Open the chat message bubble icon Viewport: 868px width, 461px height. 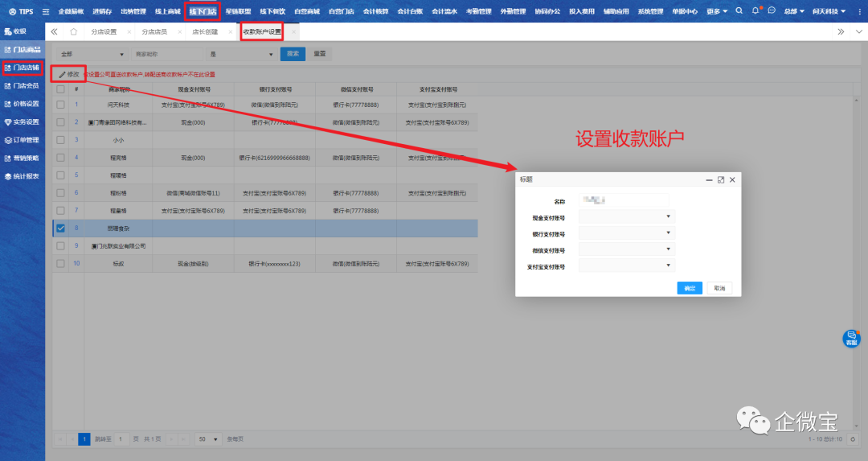[772, 11]
